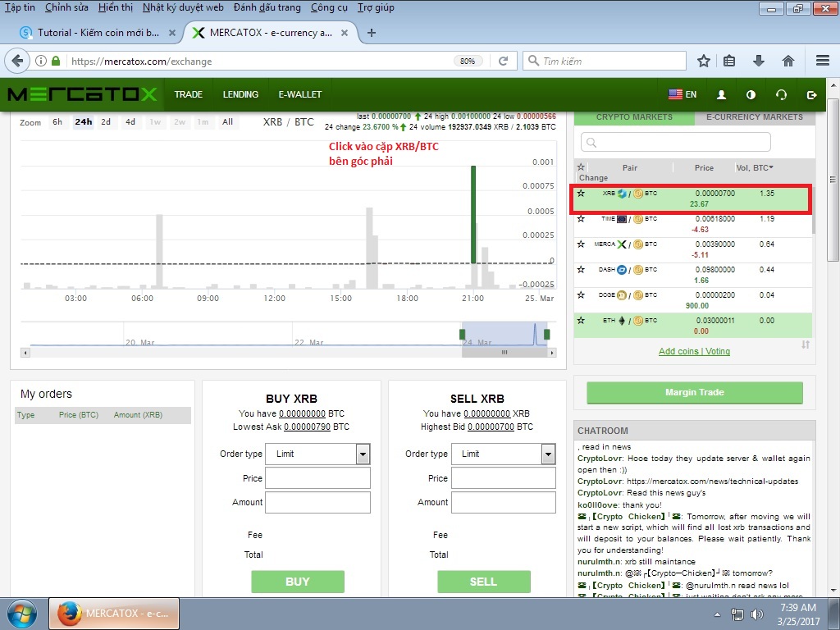Open site information icon in address bar

pos(41,61)
